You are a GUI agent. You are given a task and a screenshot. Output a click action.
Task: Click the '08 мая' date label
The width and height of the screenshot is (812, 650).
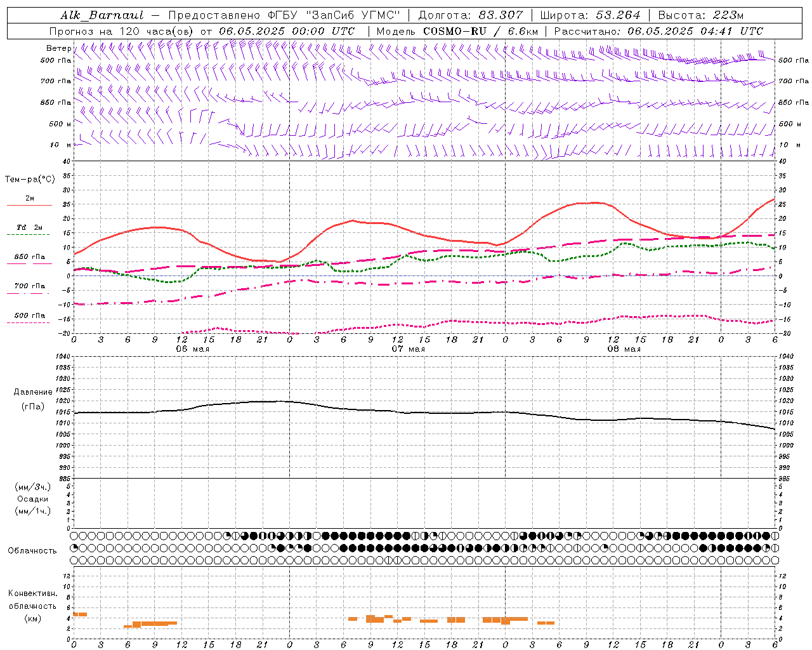pos(624,349)
